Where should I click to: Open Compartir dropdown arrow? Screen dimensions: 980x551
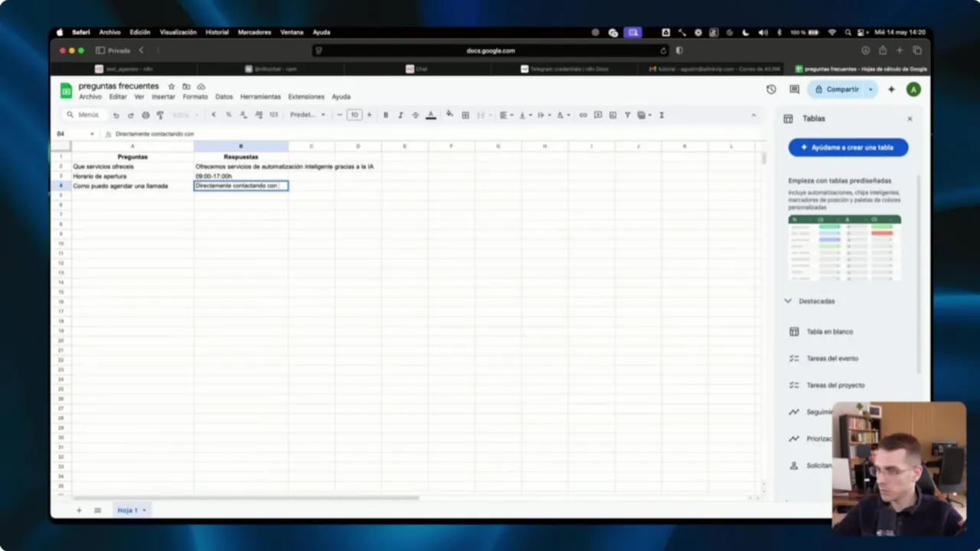871,90
